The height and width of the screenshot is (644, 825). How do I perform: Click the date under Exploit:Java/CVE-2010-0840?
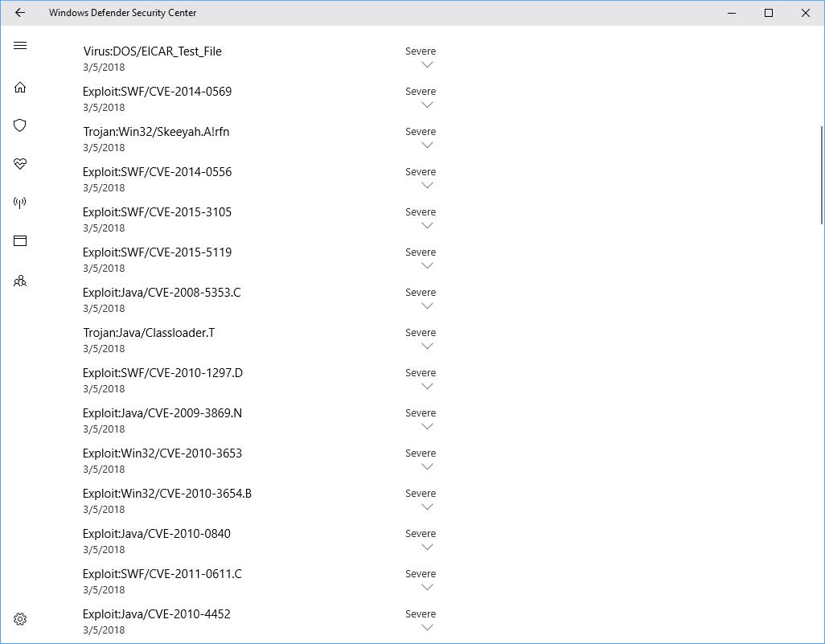104,550
